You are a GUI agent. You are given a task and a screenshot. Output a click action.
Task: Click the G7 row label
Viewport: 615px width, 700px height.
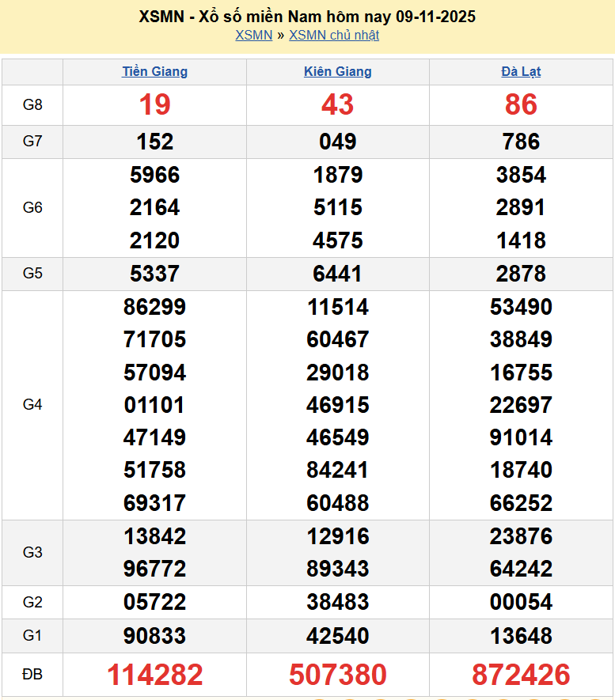point(32,142)
